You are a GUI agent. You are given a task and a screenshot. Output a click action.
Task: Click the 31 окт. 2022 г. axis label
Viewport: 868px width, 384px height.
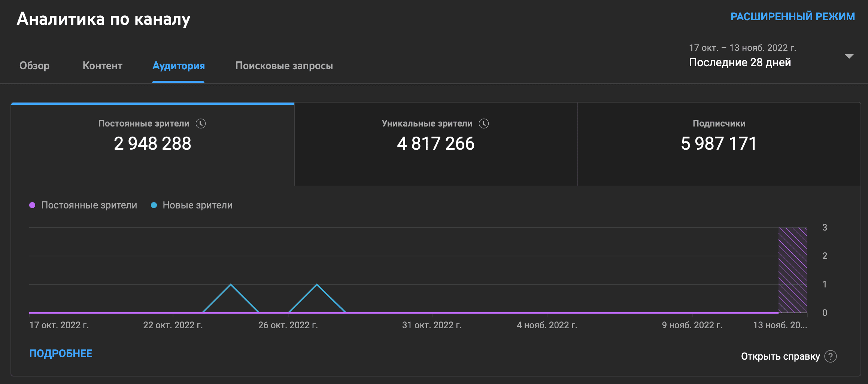(432, 325)
